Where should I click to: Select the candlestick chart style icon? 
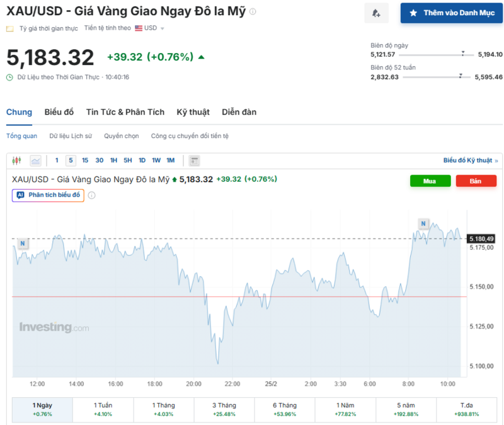point(16,160)
